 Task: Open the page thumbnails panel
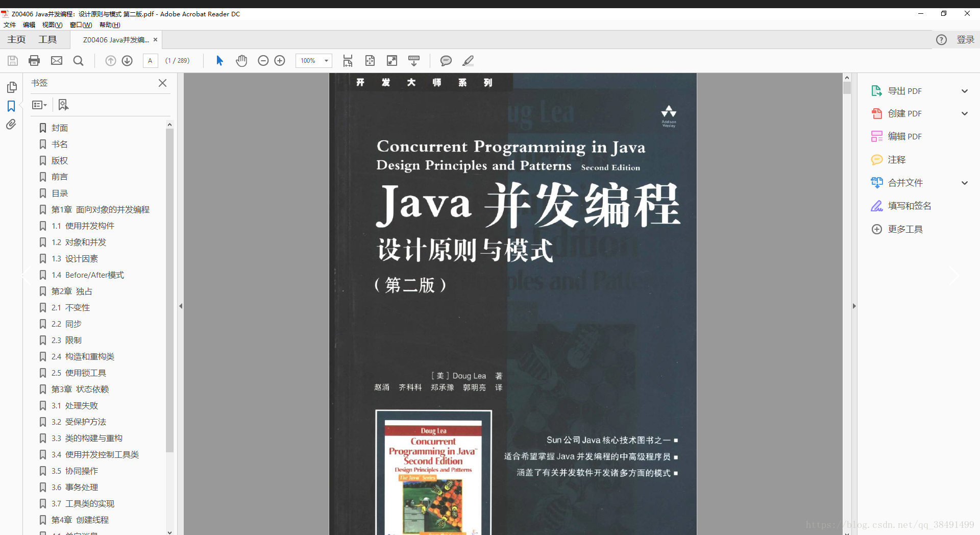pos(12,87)
